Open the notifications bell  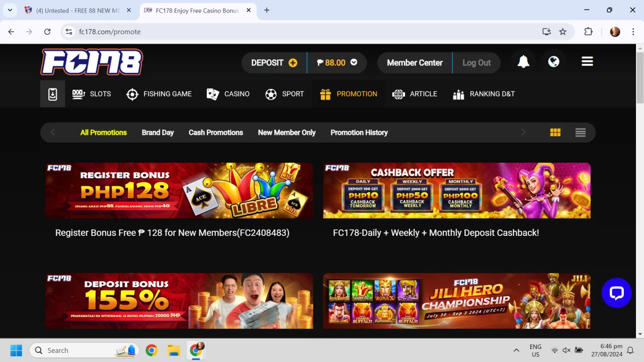click(x=523, y=62)
